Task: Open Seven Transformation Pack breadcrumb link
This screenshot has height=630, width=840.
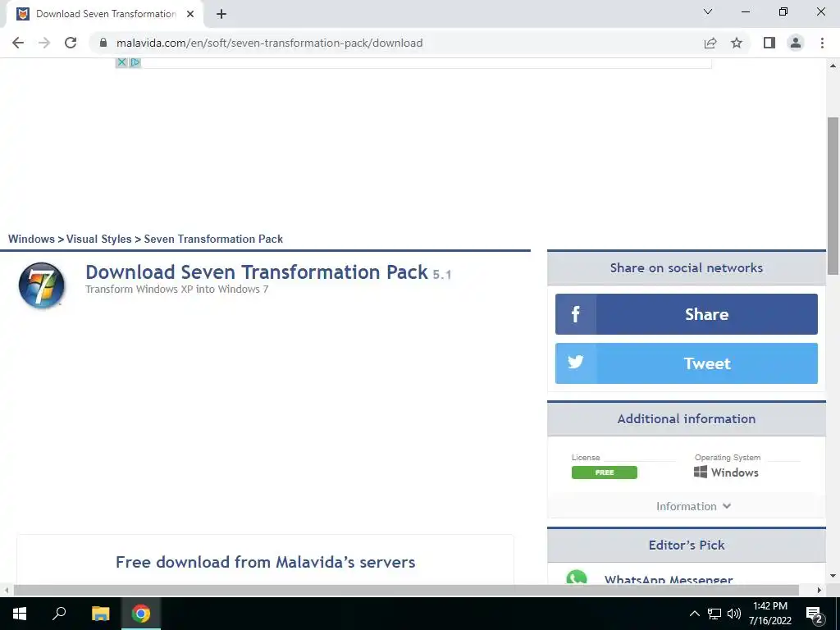Action: (x=213, y=239)
